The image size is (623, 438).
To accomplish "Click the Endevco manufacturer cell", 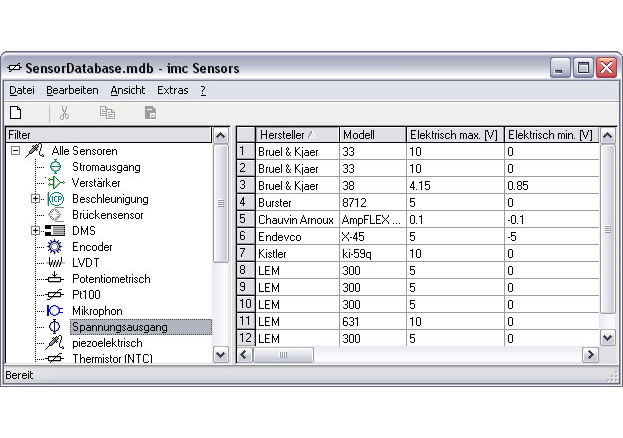I will (x=298, y=237).
